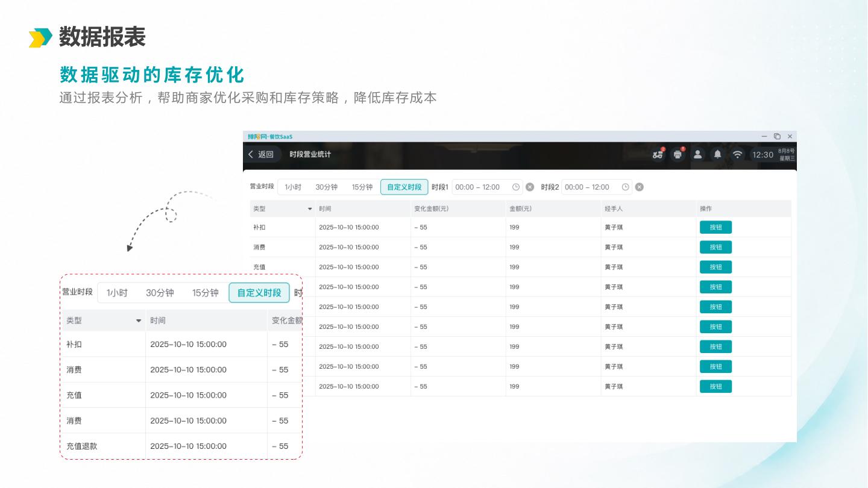The image size is (868, 488).
Task: Select 黄子琪 in the main window 补扣 row
Action: pyautogui.click(x=614, y=227)
